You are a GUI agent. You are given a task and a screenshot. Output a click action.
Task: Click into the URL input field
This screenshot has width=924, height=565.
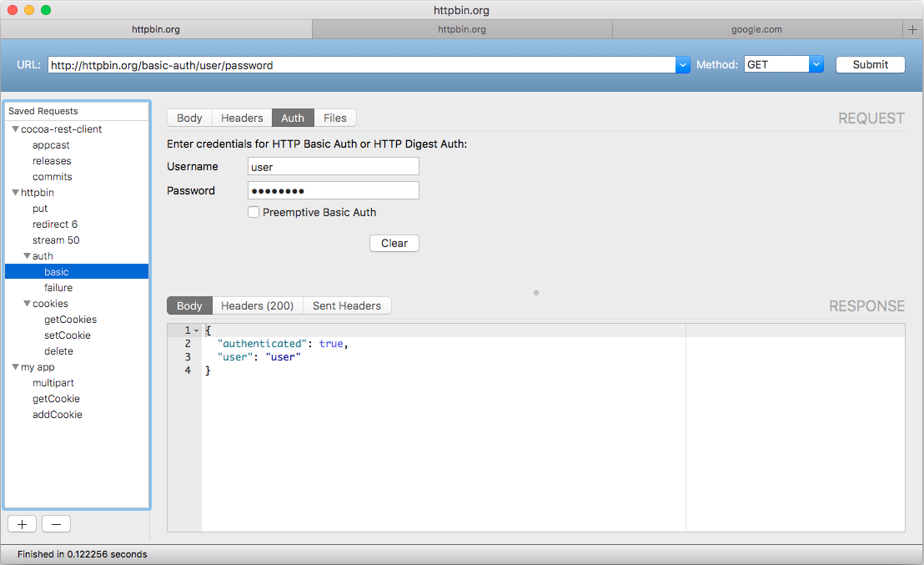[361, 65]
